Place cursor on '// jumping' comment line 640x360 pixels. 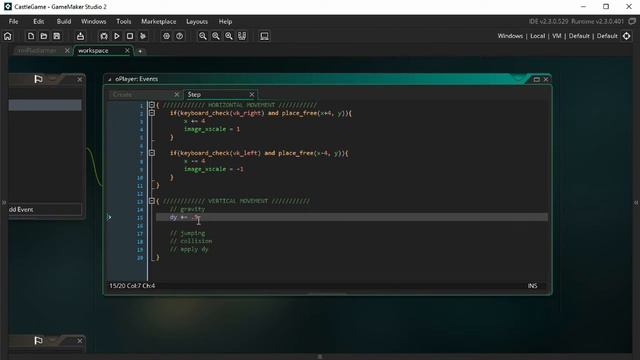point(187,233)
